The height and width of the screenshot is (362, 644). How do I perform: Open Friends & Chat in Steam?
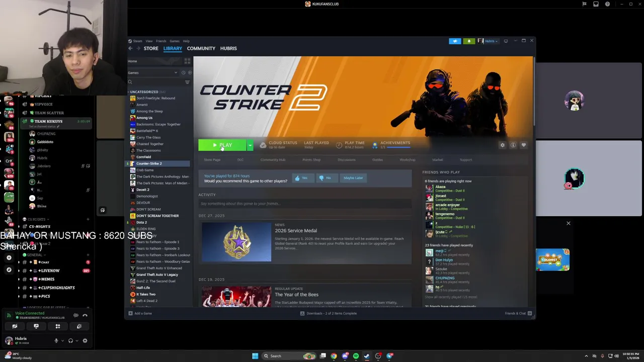pos(518,313)
